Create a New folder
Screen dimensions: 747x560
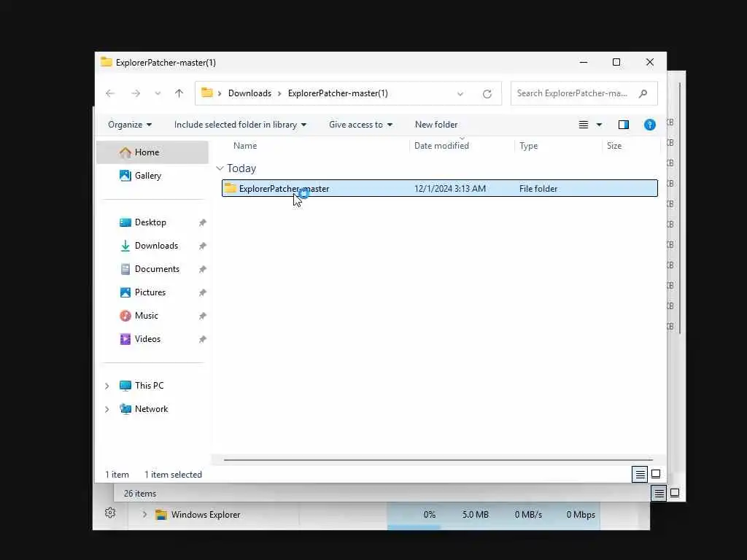click(436, 125)
